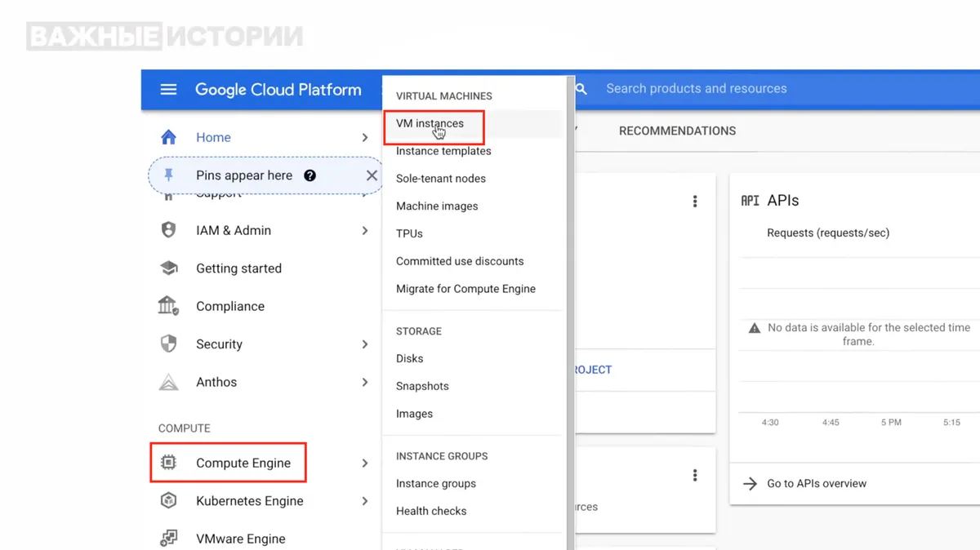This screenshot has width=980, height=550.
Task: Click the search magnifier icon
Action: point(581,89)
